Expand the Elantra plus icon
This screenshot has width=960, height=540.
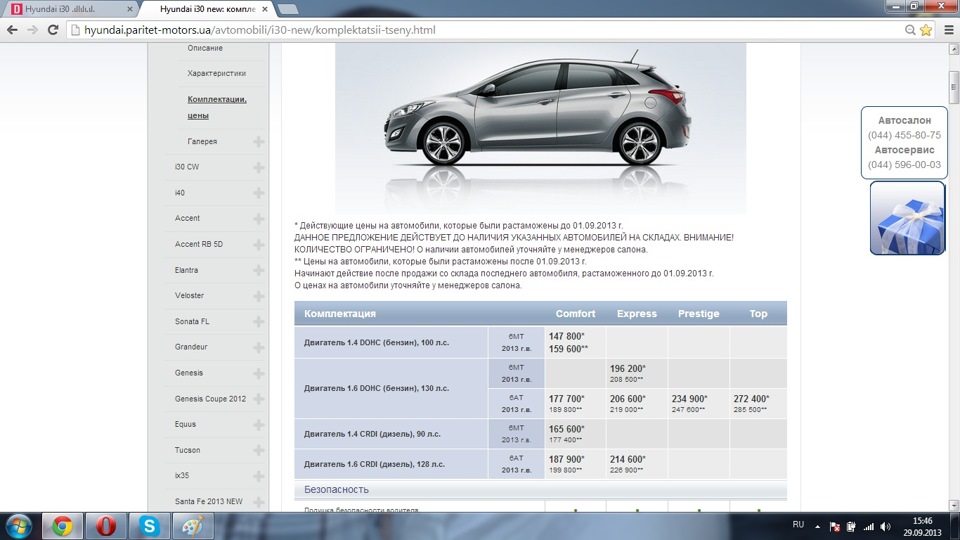258,270
